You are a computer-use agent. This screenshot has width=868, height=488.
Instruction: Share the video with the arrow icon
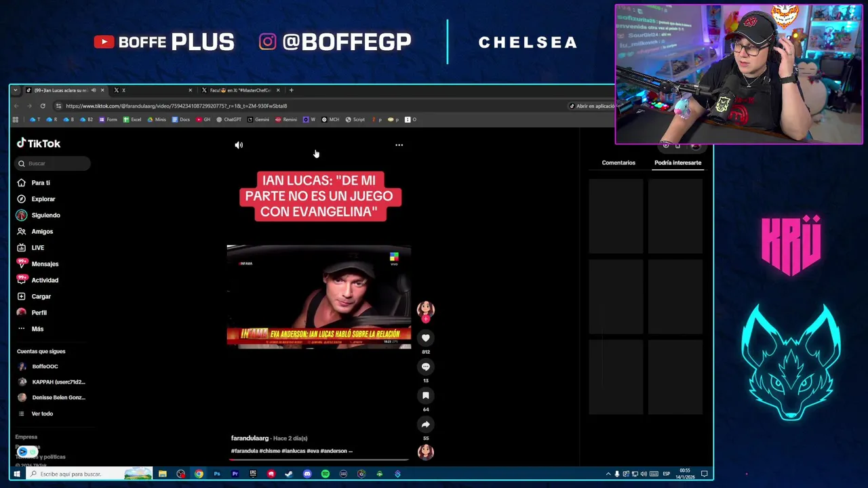426,424
